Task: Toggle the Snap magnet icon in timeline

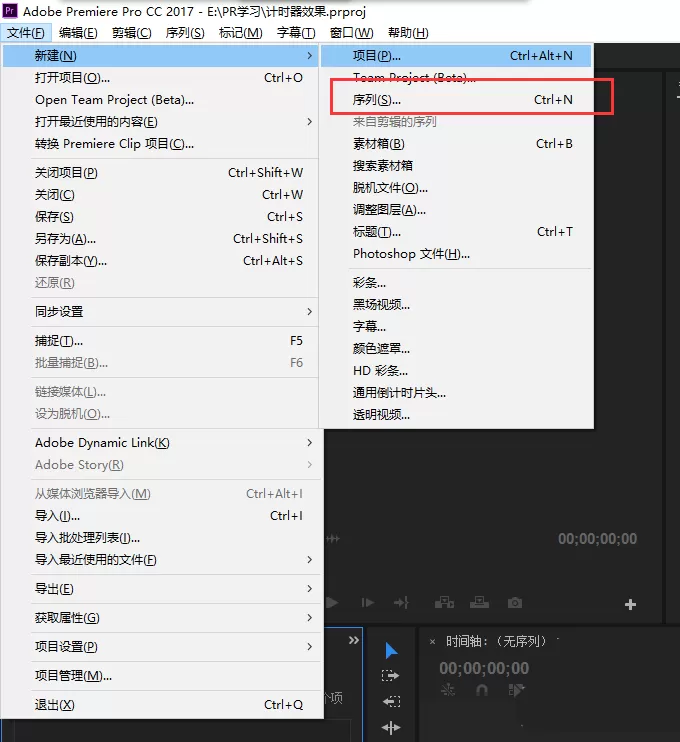Action: click(x=482, y=690)
